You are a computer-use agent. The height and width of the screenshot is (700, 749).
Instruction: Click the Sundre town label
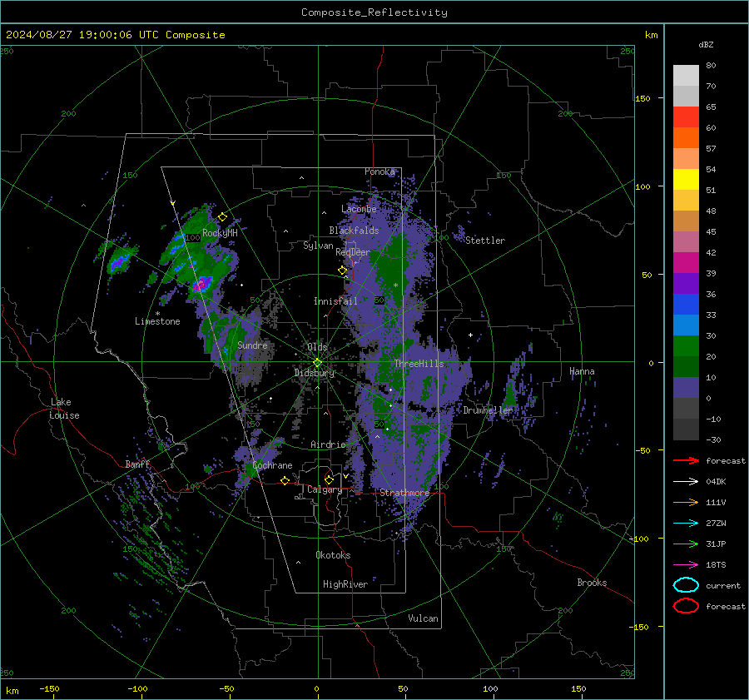(x=252, y=345)
